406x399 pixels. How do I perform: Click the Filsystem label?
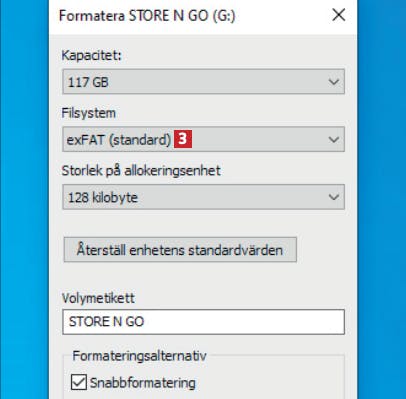click(89, 113)
